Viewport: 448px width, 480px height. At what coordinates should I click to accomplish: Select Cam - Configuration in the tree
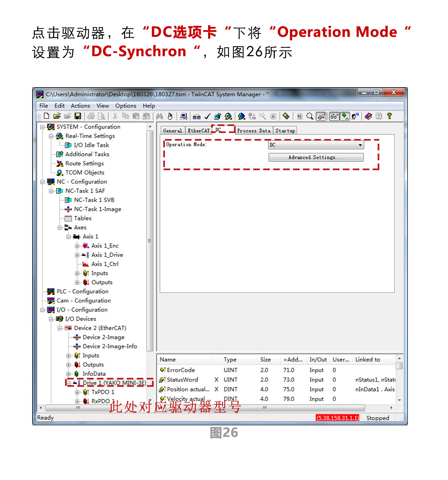point(84,301)
